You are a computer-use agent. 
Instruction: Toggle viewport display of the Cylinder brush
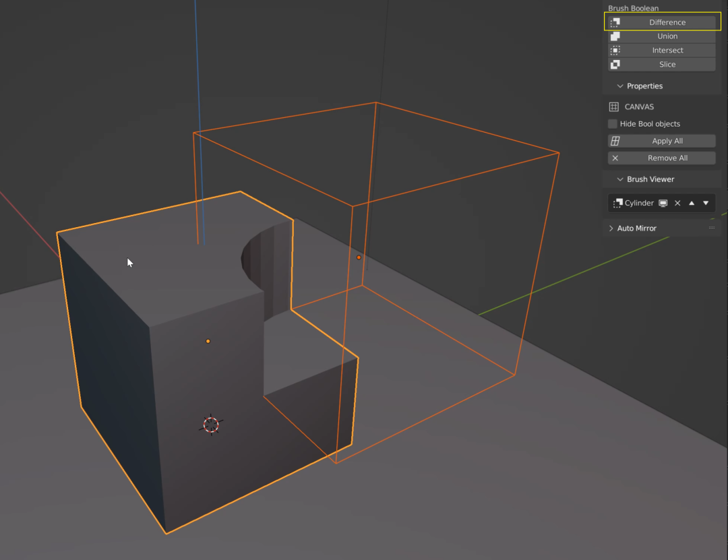[663, 203]
